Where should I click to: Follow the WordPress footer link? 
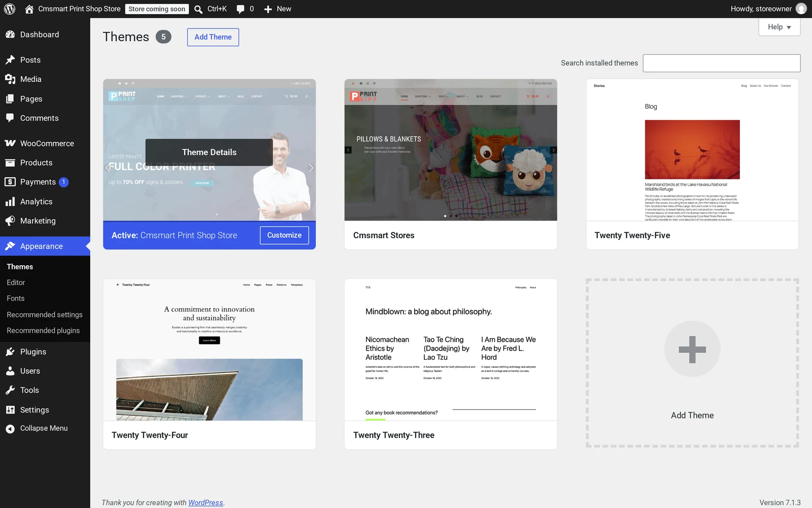tap(206, 502)
